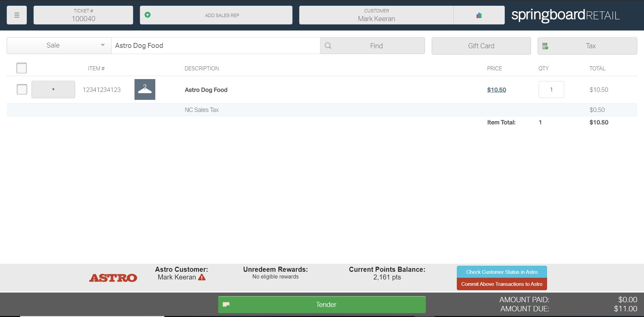Check the Astro Dog Food row checkbox
The image size is (644, 317).
[x=22, y=89]
